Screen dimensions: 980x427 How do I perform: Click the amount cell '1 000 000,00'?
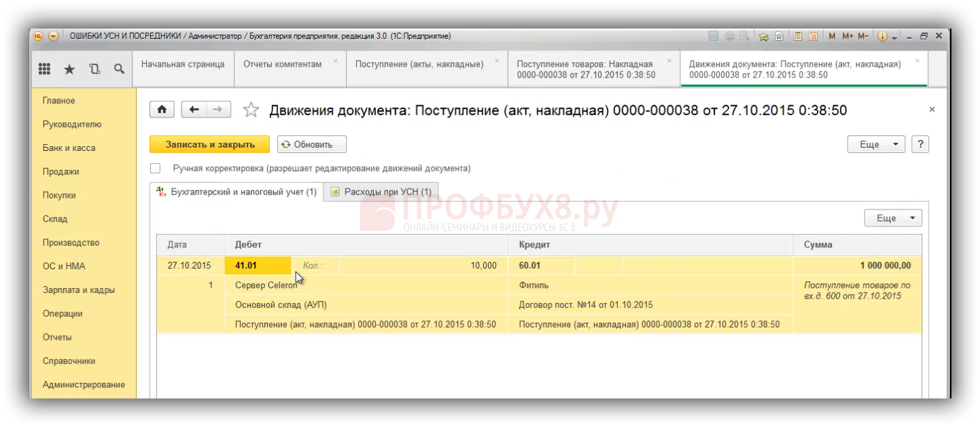(x=858, y=265)
